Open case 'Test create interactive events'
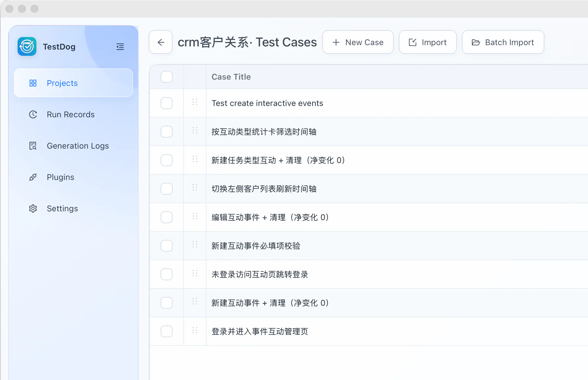 [x=267, y=103]
